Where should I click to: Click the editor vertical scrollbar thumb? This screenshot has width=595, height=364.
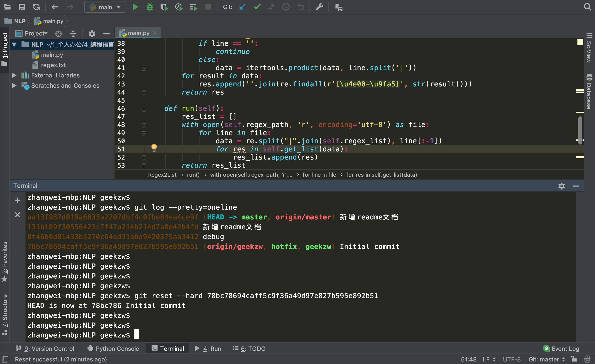[580, 130]
